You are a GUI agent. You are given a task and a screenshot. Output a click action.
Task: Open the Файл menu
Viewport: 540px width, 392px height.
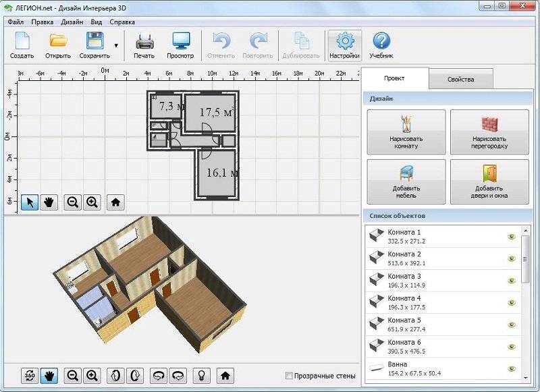16,22
